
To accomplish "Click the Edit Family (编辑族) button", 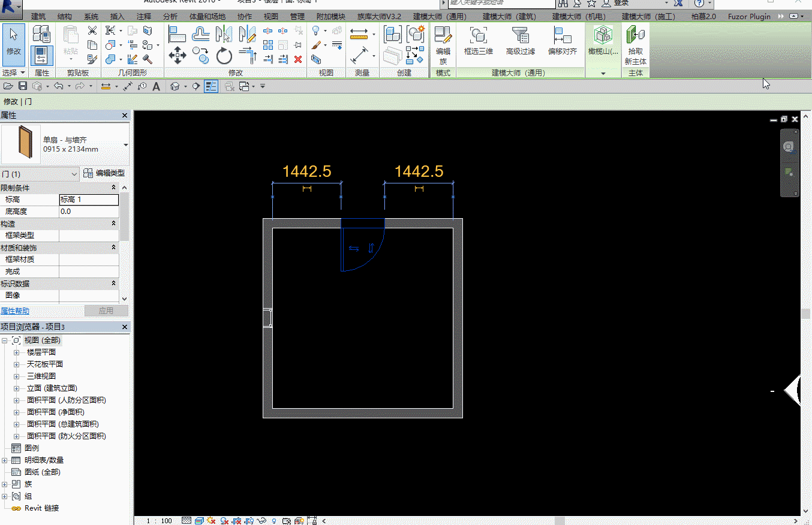I will [x=443, y=45].
